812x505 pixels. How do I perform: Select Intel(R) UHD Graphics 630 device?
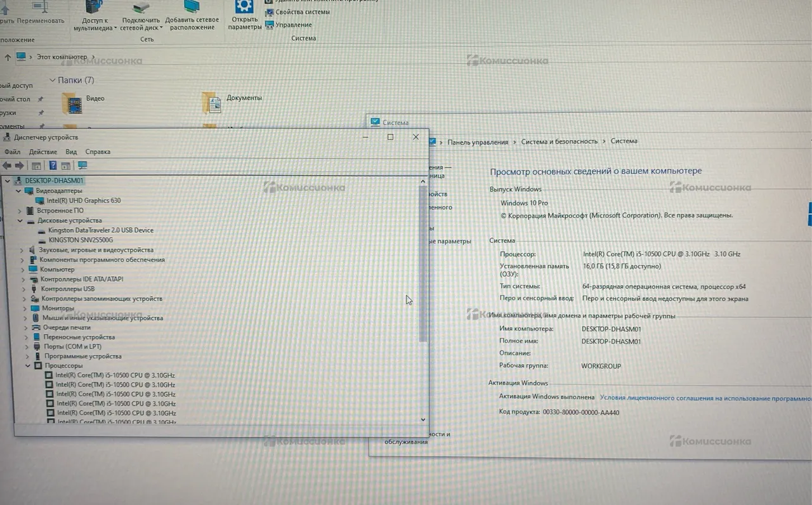click(x=83, y=200)
